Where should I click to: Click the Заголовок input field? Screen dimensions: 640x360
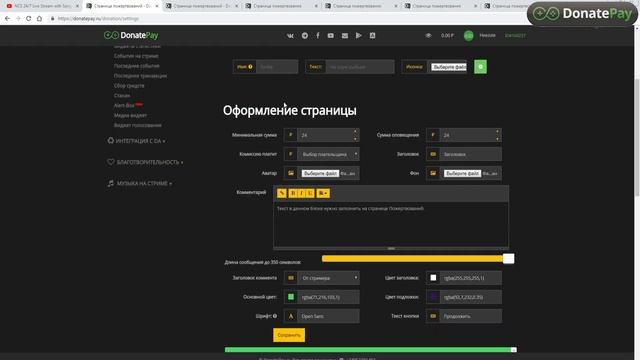click(471, 154)
